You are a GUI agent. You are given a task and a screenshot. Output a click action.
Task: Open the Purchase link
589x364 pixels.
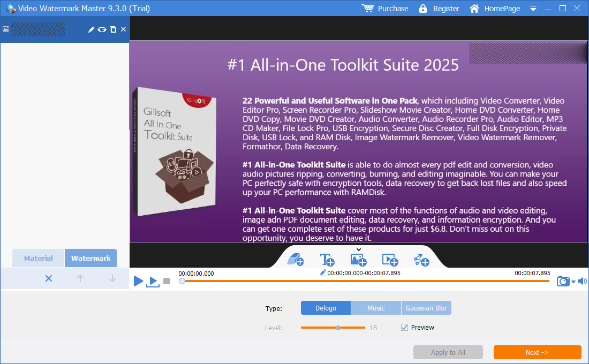point(393,8)
